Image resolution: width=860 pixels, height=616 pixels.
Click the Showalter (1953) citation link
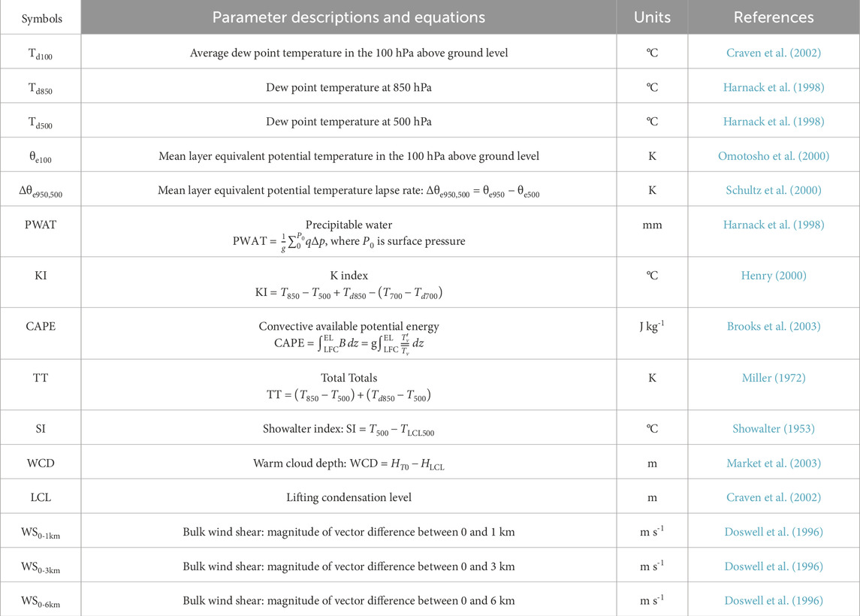point(773,429)
